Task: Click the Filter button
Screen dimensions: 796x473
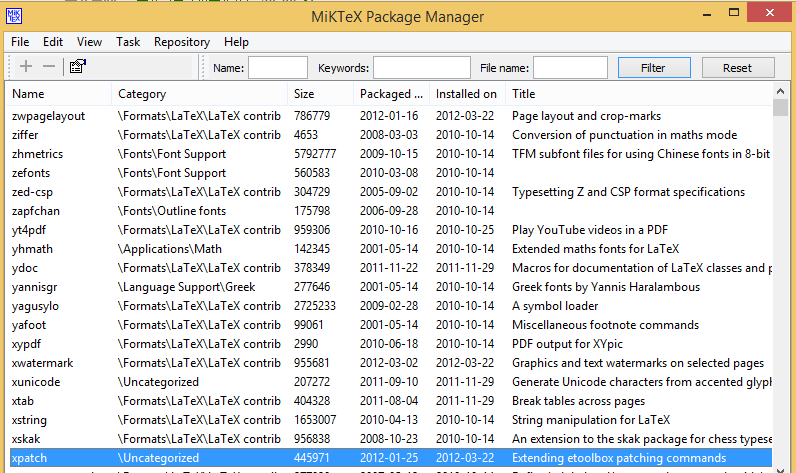Action: pos(654,67)
